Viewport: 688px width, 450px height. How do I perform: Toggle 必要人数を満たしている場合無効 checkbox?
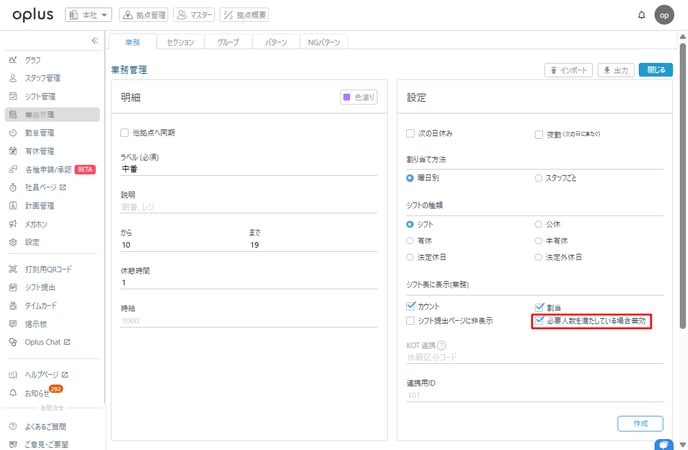point(540,321)
